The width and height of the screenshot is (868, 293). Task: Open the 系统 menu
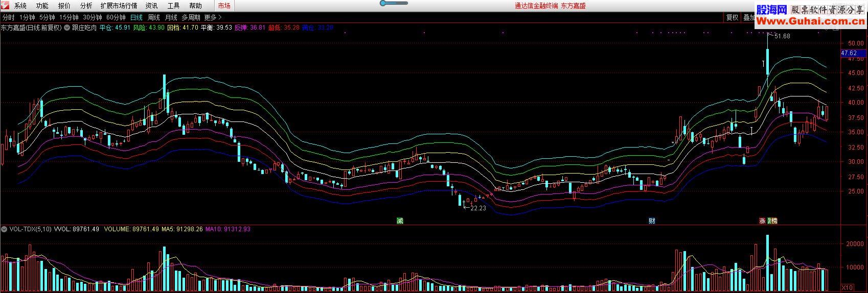click(x=20, y=6)
